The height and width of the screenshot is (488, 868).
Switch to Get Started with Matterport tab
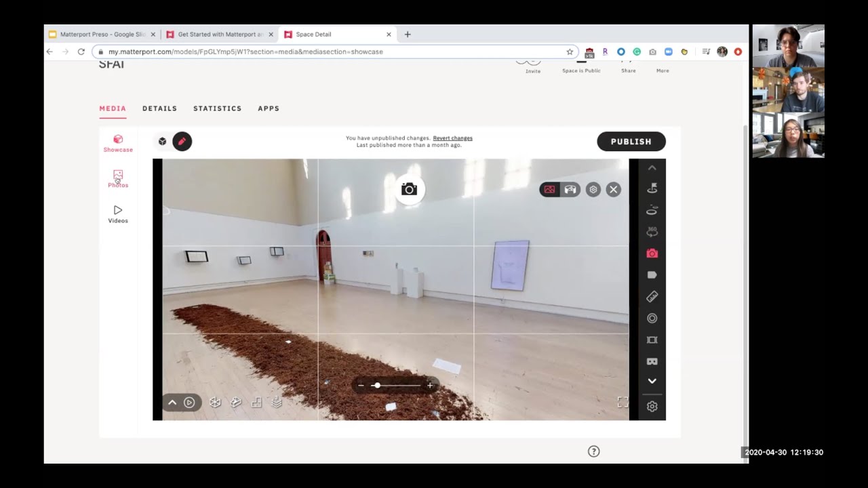(x=220, y=35)
